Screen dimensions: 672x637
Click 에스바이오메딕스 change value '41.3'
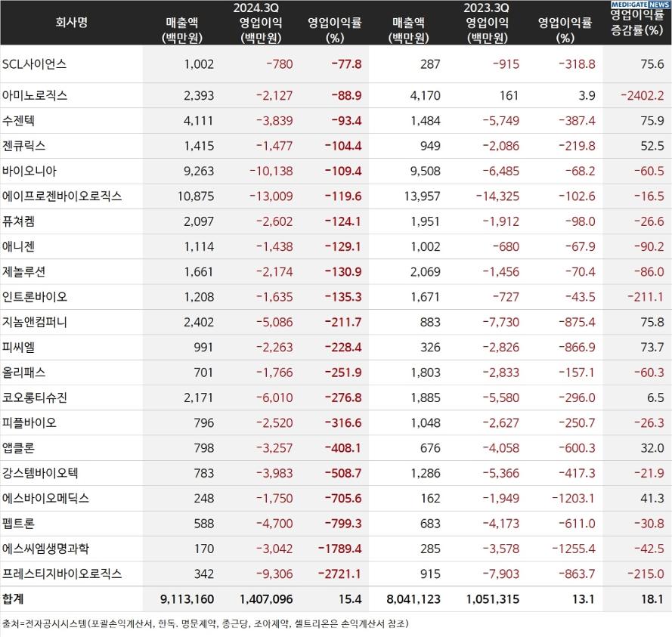(x=652, y=499)
